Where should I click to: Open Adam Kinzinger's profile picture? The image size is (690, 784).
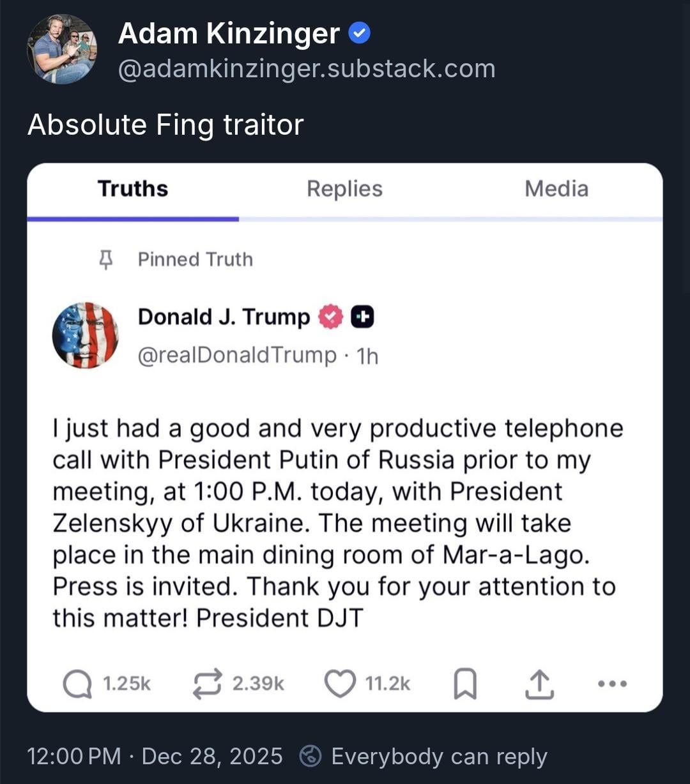coord(61,49)
